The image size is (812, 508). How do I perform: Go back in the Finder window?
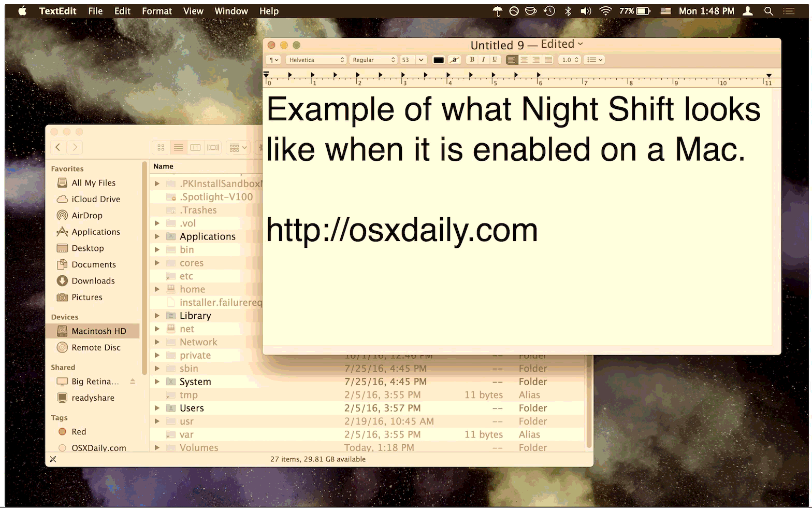tap(58, 147)
